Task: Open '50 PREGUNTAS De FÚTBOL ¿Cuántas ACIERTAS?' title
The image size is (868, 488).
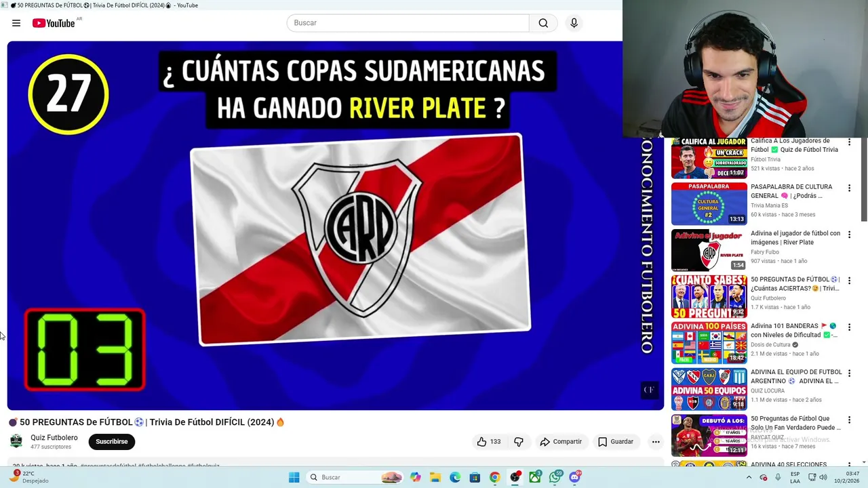Action: (x=795, y=284)
